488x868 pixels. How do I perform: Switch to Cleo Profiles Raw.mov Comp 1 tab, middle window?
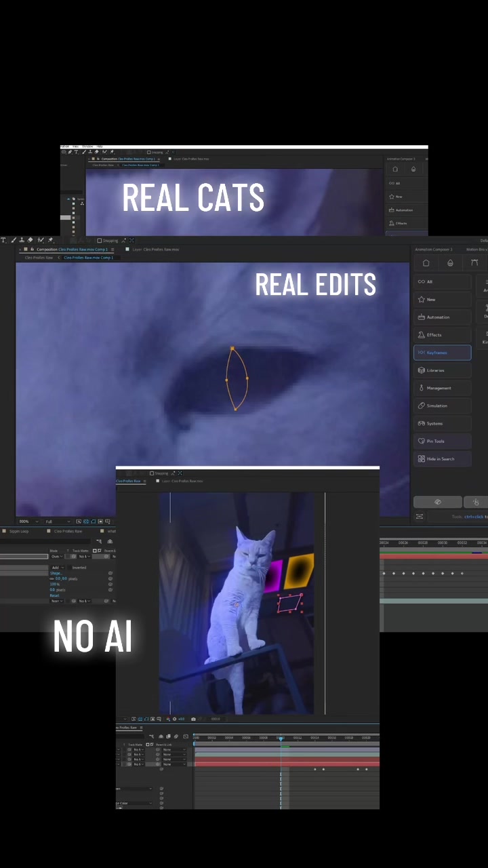89,258
